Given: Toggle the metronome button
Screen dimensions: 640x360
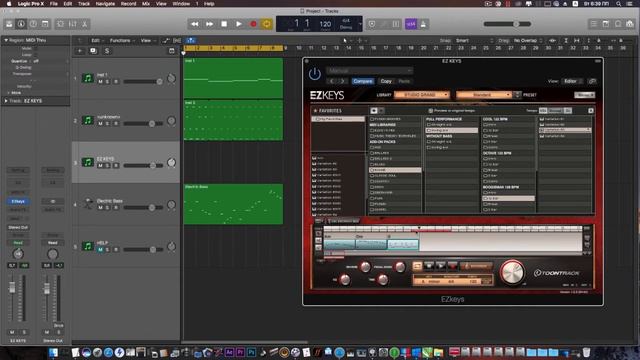Looking at the screenshot, I should [423, 24].
